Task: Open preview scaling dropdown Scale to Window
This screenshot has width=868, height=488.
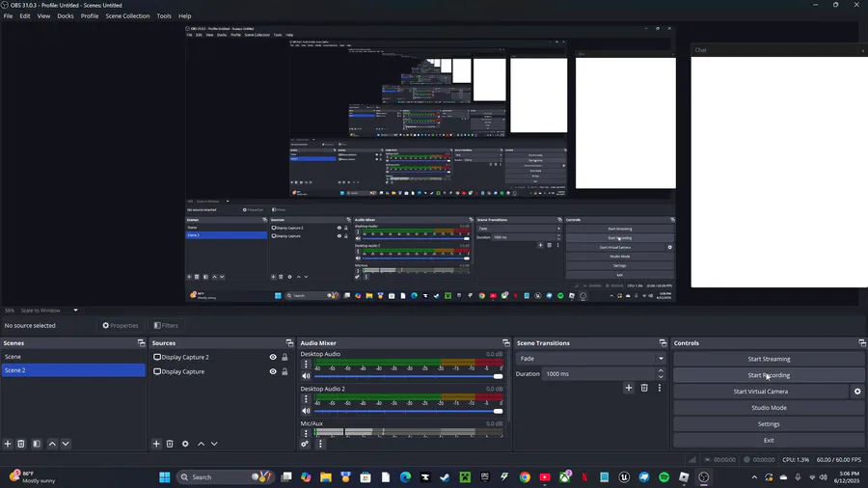Action: 49,311
